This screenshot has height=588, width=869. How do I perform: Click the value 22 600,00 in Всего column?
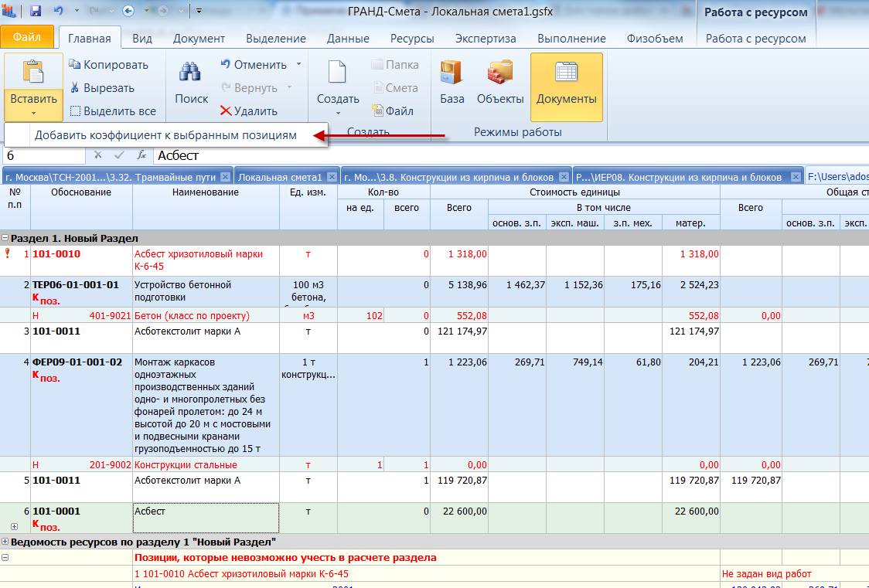pyautogui.click(x=465, y=512)
